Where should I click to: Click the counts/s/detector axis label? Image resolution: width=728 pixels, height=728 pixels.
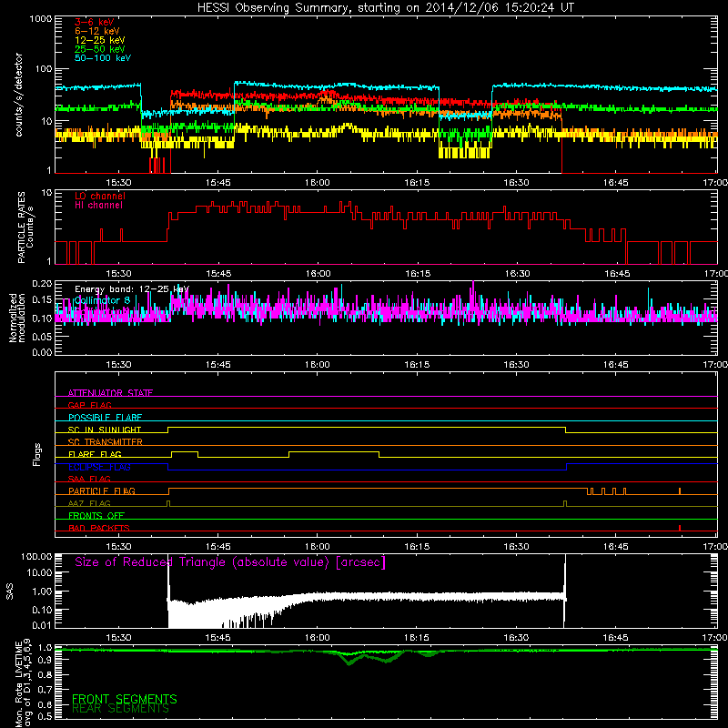pyautogui.click(x=19, y=95)
